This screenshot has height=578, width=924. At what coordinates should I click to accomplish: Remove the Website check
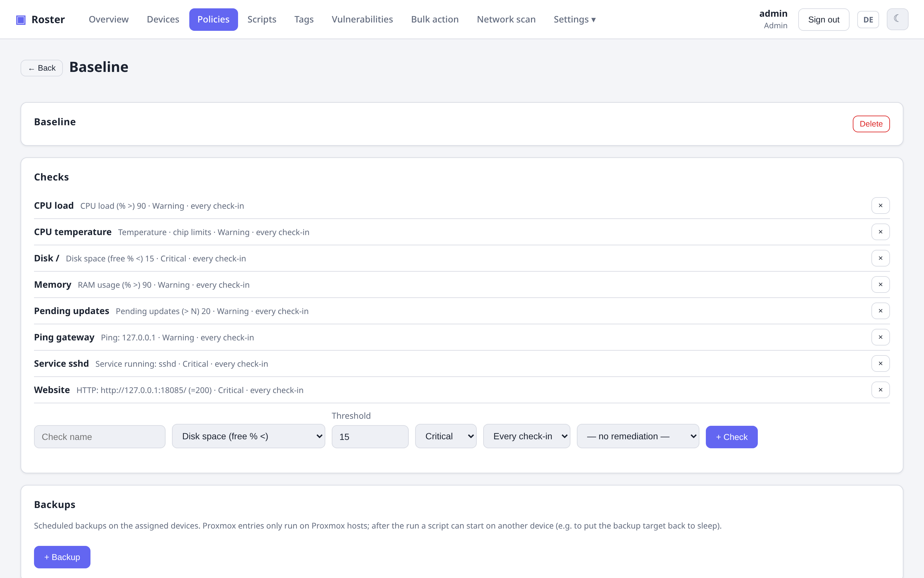click(880, 390)
